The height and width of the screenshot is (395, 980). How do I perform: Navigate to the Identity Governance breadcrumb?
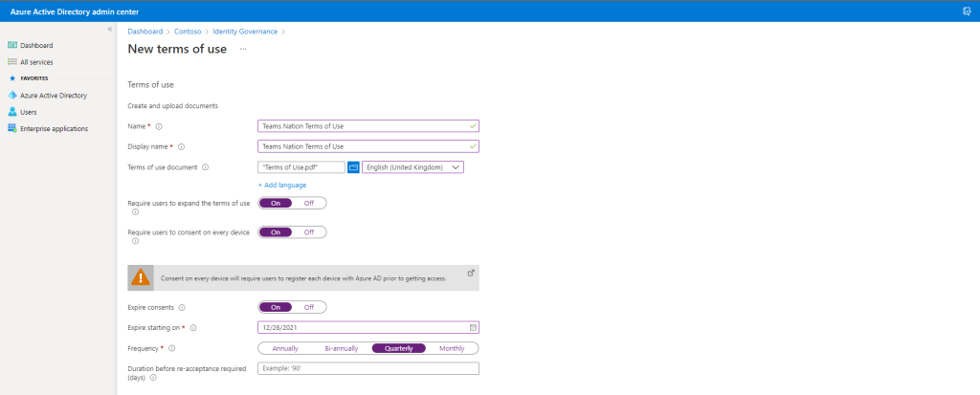[245, 32]
